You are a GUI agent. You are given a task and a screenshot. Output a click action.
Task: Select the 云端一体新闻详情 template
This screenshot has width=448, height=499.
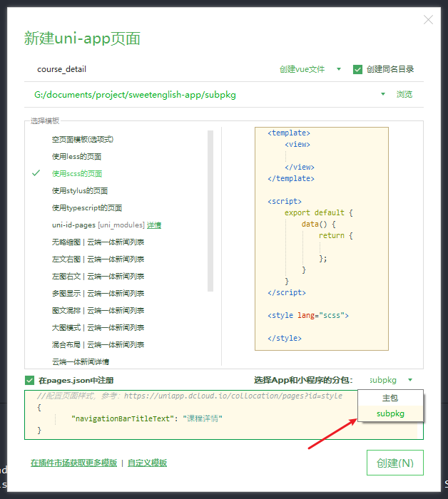[x=81, y=362]
